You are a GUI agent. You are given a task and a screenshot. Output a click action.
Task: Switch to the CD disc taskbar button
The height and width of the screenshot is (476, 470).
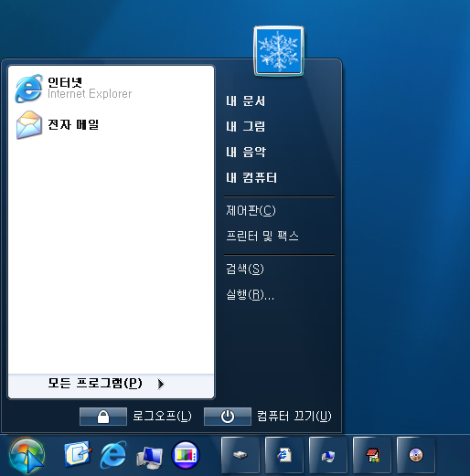[x=416, y=455]
